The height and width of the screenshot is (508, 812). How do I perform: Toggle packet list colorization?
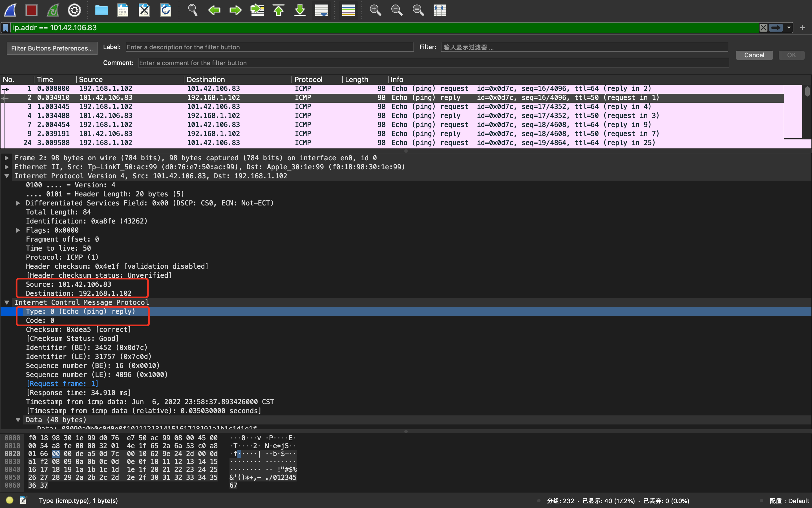348,10
